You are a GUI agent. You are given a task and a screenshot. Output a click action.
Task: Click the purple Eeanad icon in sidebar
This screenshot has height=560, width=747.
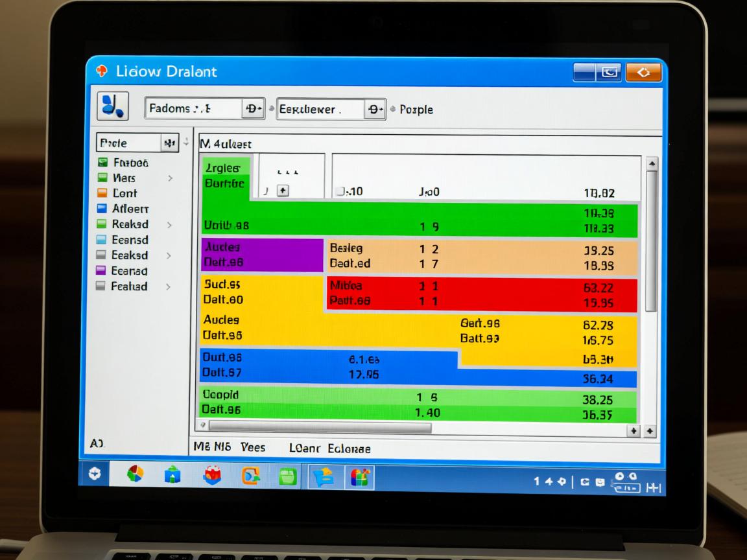(x=101, y=271)
